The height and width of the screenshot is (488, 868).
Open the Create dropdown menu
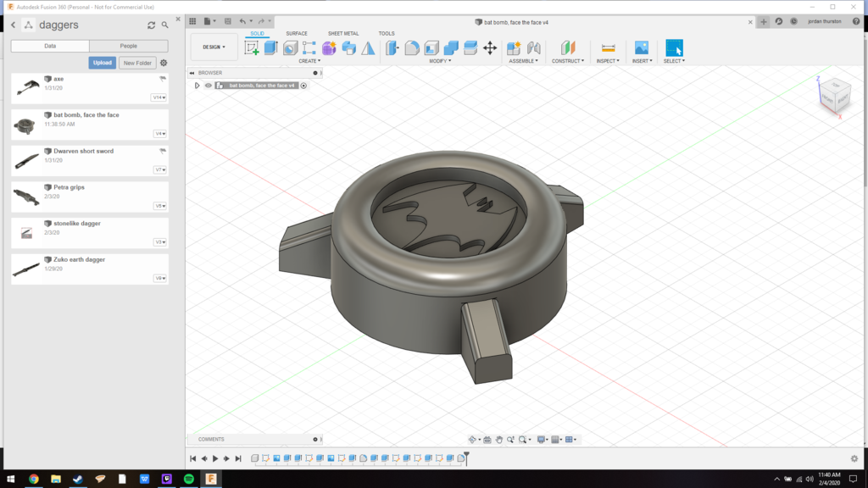307,61
